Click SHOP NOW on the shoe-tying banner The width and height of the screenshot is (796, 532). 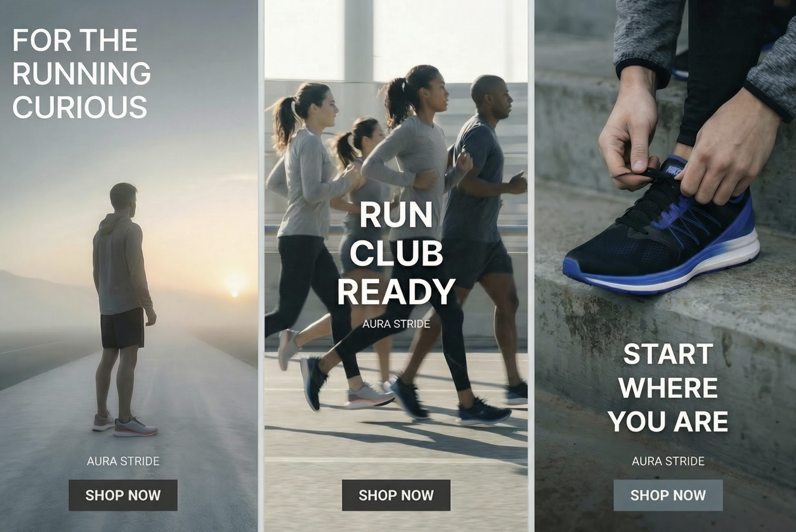[x=668, y=495]
